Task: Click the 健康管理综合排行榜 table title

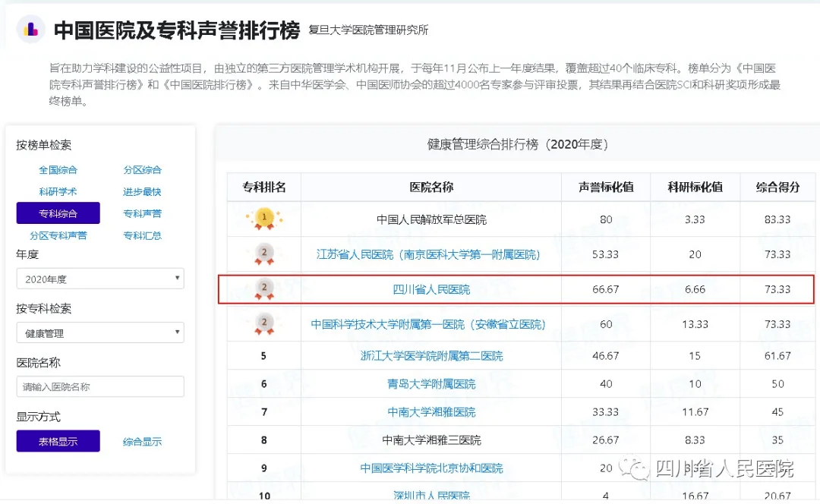Action: click(x=518, y=144)
